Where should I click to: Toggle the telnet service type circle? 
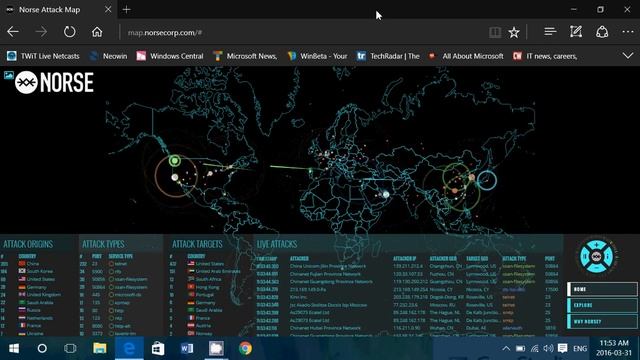pyautogui.click(x=111, y=264)
